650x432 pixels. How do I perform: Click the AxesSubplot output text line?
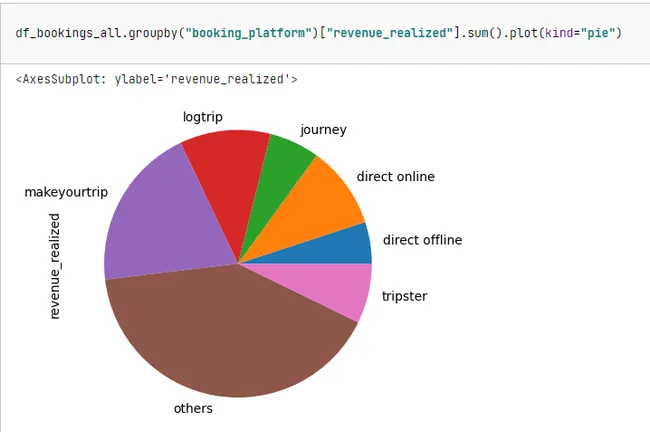(157, 79)
